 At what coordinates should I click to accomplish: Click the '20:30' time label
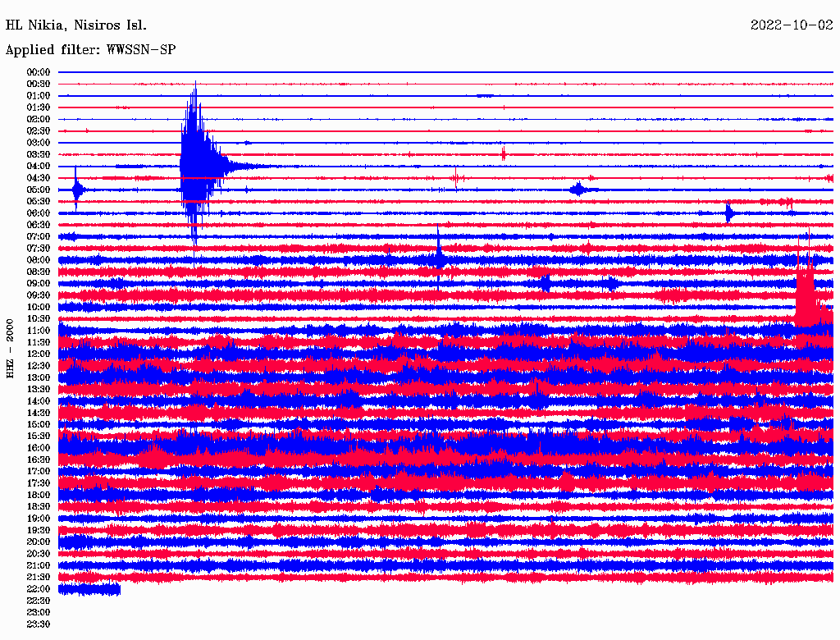click(x=38, y=554)
